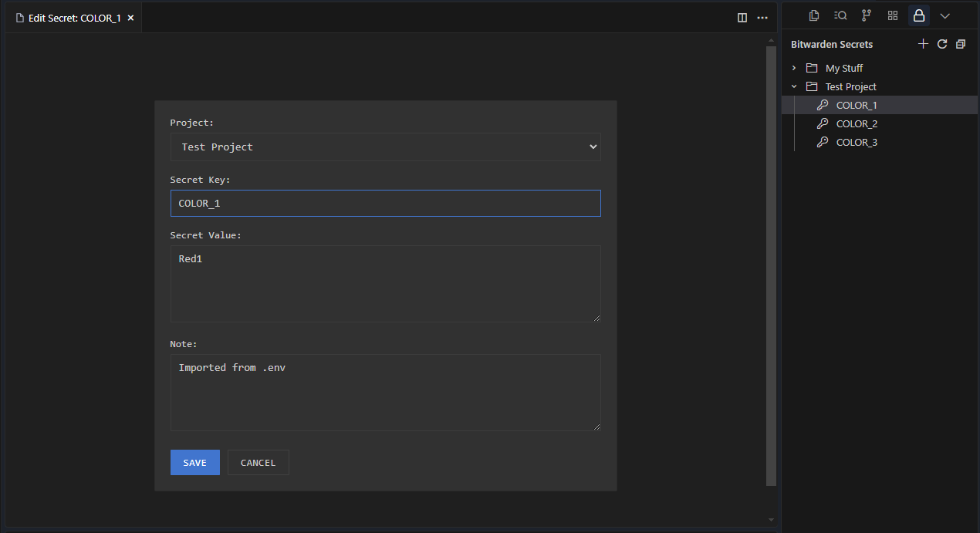Click the key icon beside COLOR_3

point(823,142)
